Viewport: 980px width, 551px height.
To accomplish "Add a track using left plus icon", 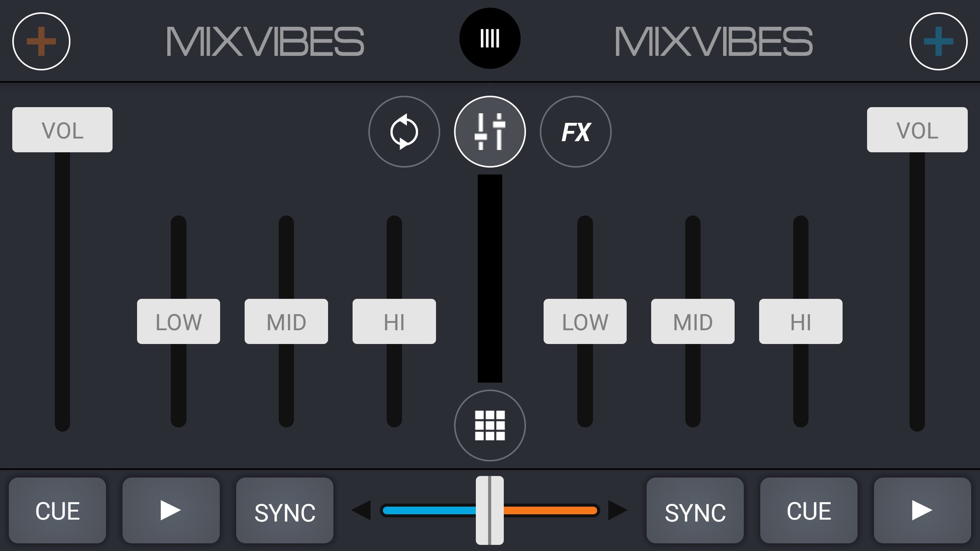I will (42, 42).
